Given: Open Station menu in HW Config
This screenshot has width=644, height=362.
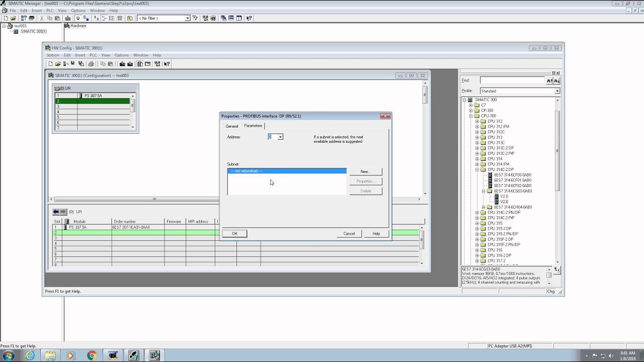Looking at the screenshot, I should (x=53, y=55).
